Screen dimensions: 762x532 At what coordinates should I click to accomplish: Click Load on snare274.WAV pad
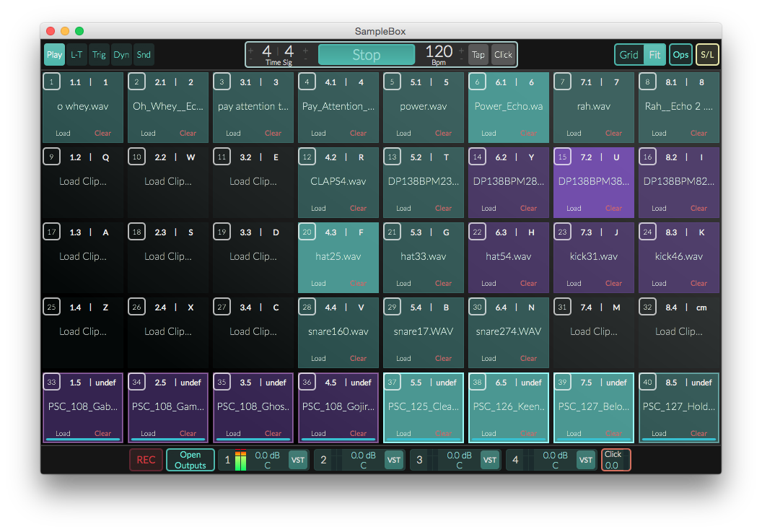click(x=489, y=358)
